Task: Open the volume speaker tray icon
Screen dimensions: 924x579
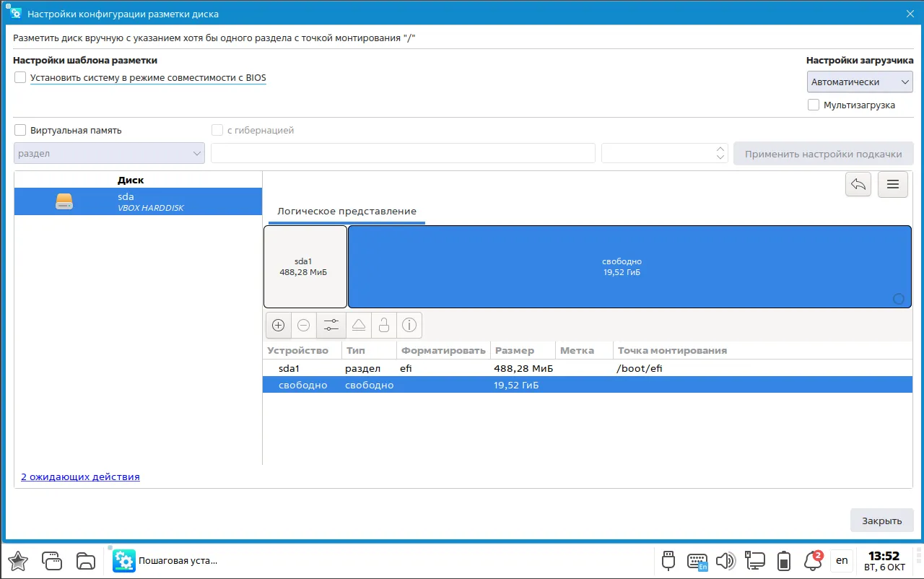Action: click(725, 560)
